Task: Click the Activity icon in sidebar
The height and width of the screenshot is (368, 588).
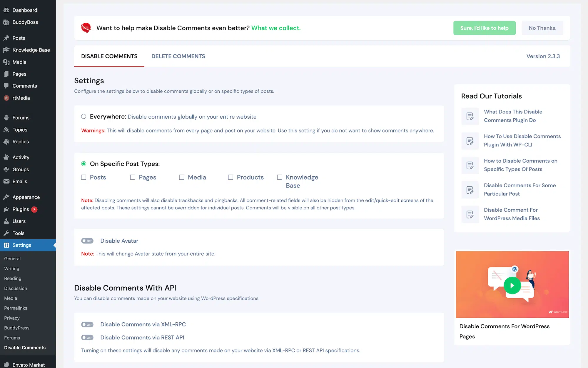Action: pos(6,157)
